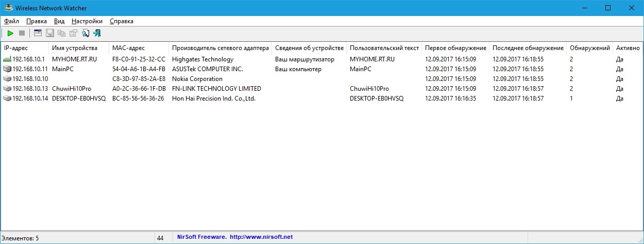Image resolution: width=644 pixels, height=244 pixels.
Task: Sort by the MAC-адрес column header
Action: pyautogui.click(x=139, y=48)
